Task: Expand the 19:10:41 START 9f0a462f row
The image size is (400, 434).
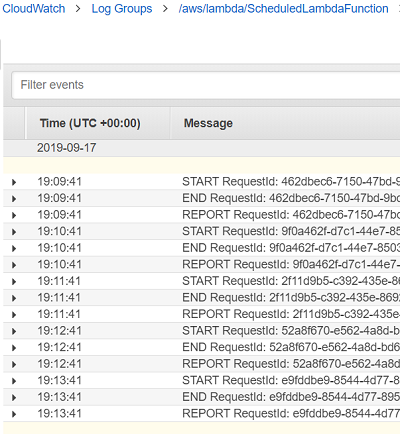Action: click(14, 232)
